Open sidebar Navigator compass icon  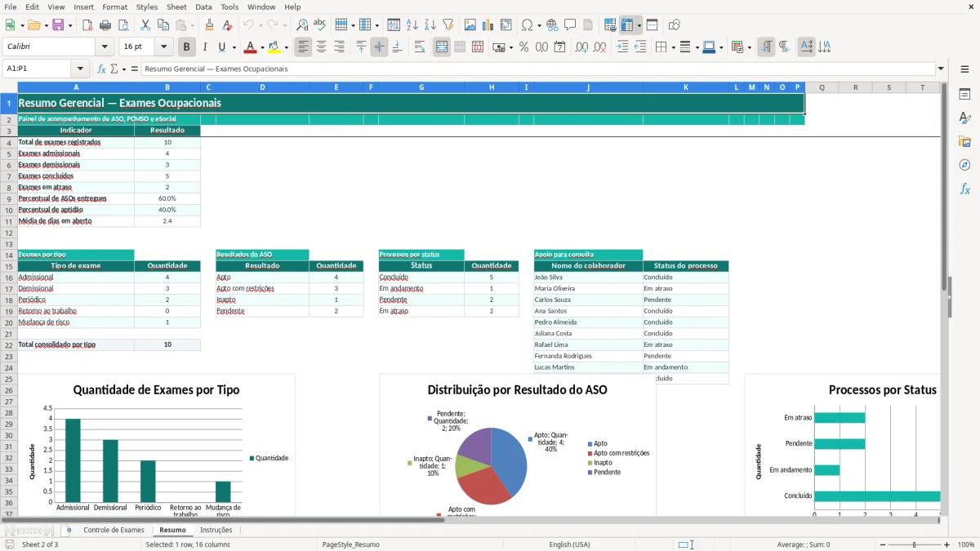point(964,165)
